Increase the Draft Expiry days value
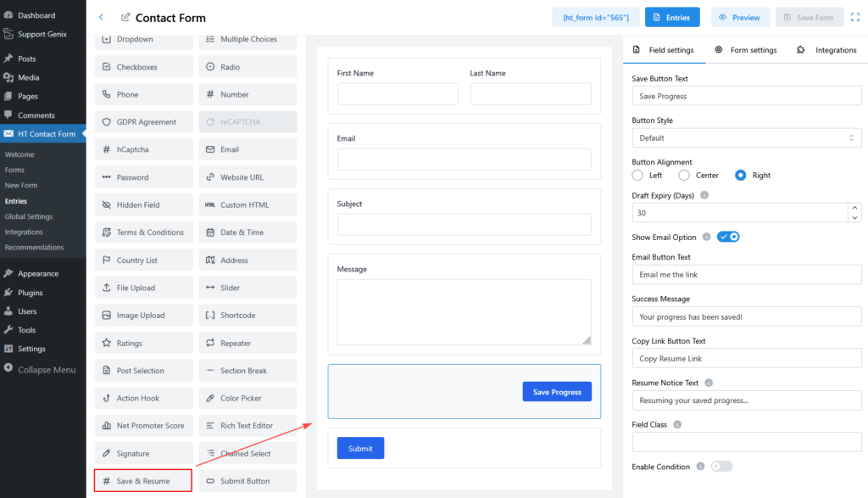868x498 pixels. click(854, 208)
